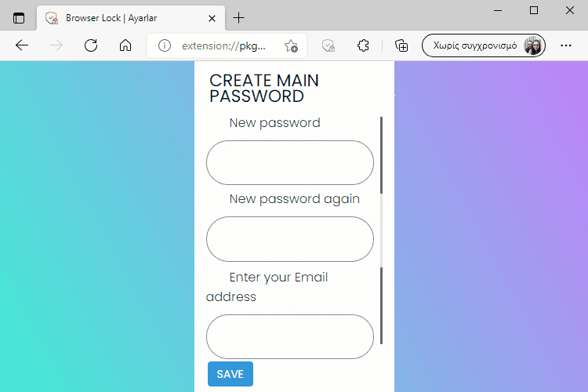588x392 pixels.
Task: Click the New password again field
Action: [x=290, y=239]
